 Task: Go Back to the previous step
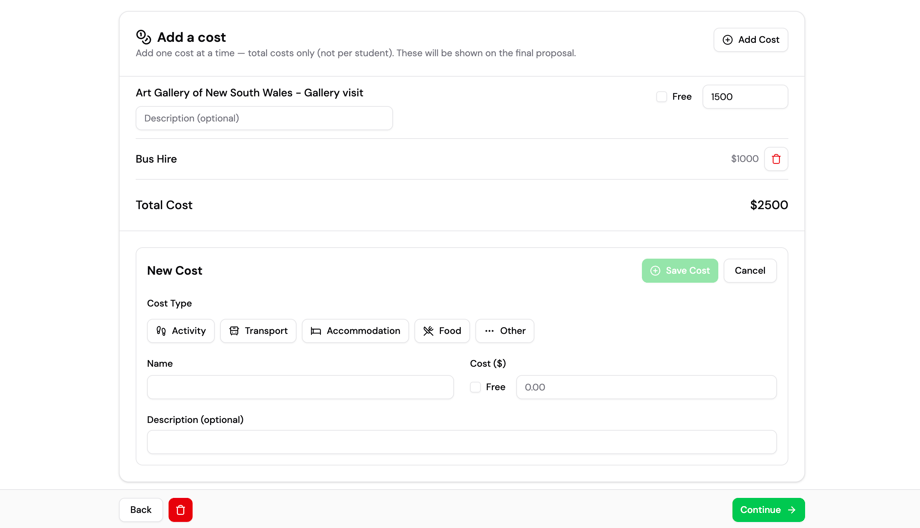141,510
